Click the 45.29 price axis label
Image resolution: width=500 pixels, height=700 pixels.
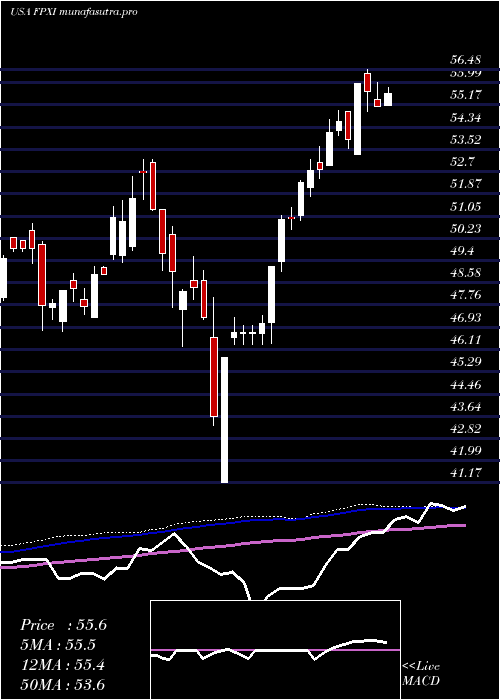pos(465,362)
